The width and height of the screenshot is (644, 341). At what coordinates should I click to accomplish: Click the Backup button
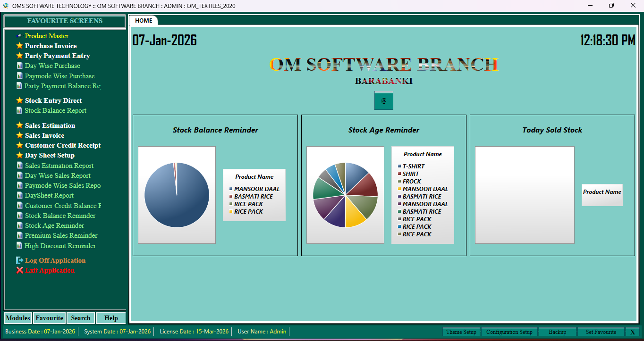click(557, 332)
